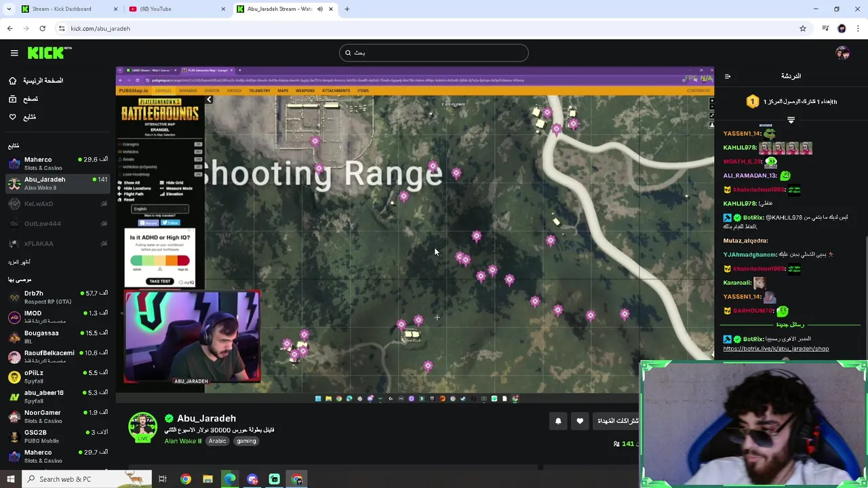Open the Weapons tab in PUBGMap

(305, 90)
